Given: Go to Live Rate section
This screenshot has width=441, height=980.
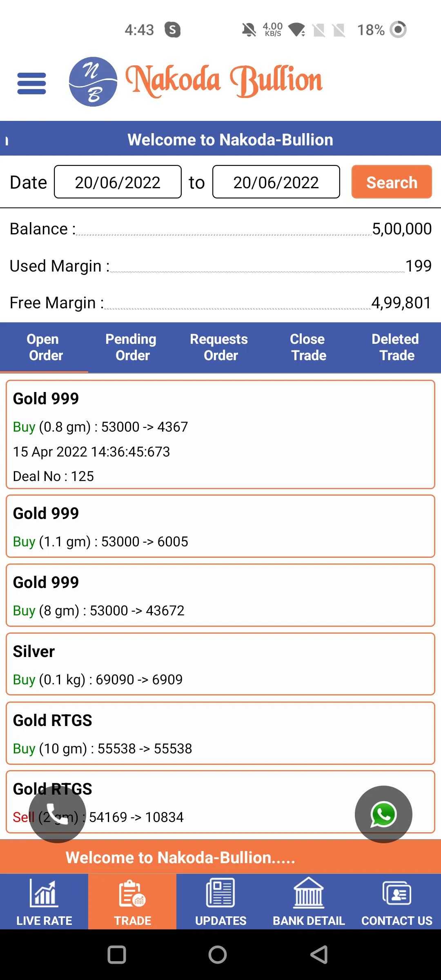Looking at the screenshot, I should [44, 902].
